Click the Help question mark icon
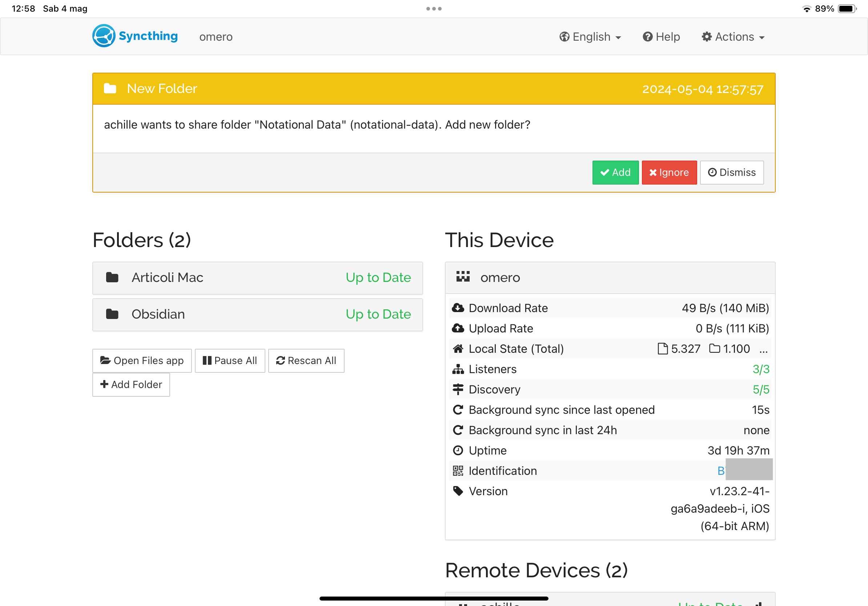Image resolution: width=868 pixels, height=606 pixels. [x=648, y=37]
